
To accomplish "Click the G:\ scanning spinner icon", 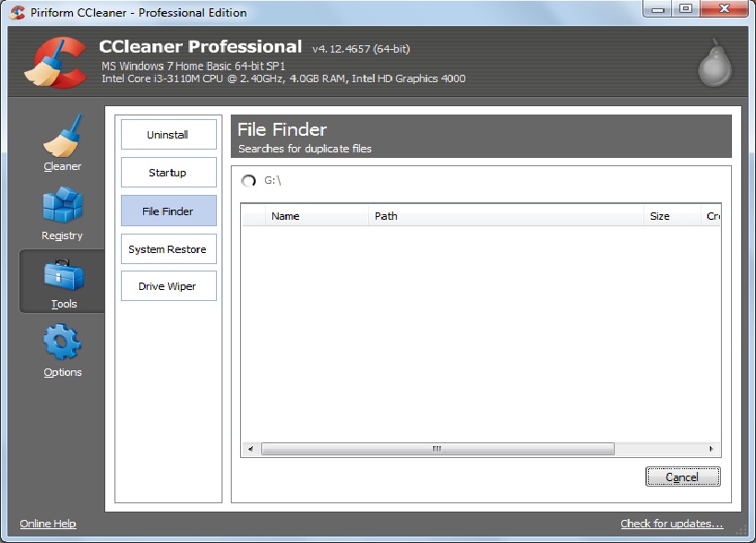I will [248, 181].
